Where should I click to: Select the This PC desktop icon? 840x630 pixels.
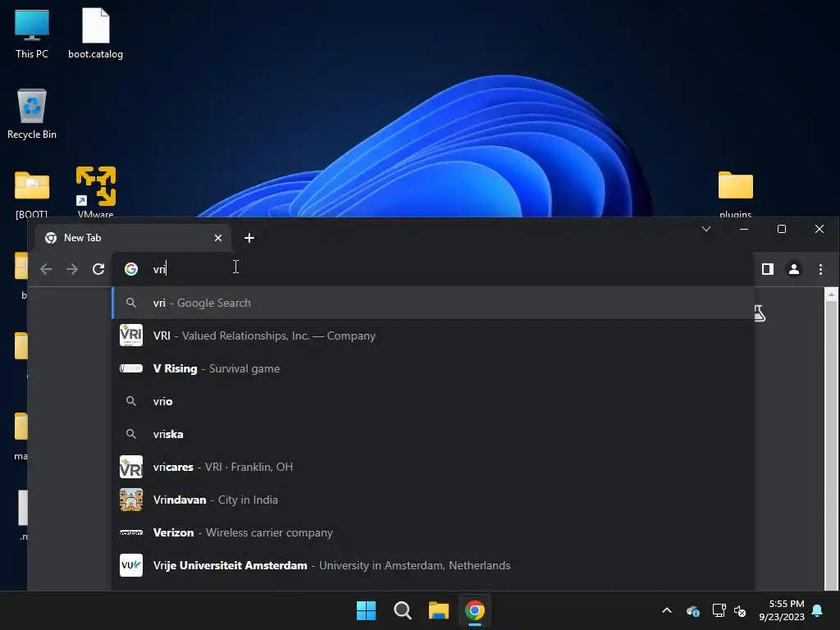(32, 33)
